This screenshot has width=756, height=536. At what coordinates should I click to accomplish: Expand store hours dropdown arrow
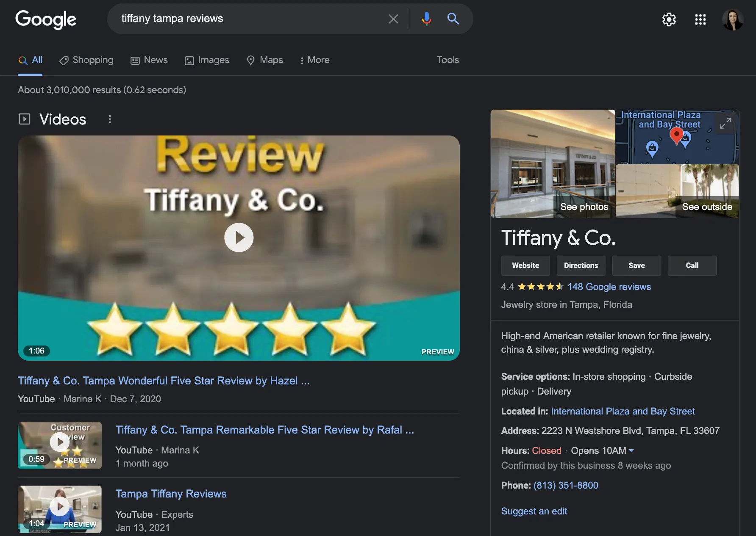pos(631,450)
